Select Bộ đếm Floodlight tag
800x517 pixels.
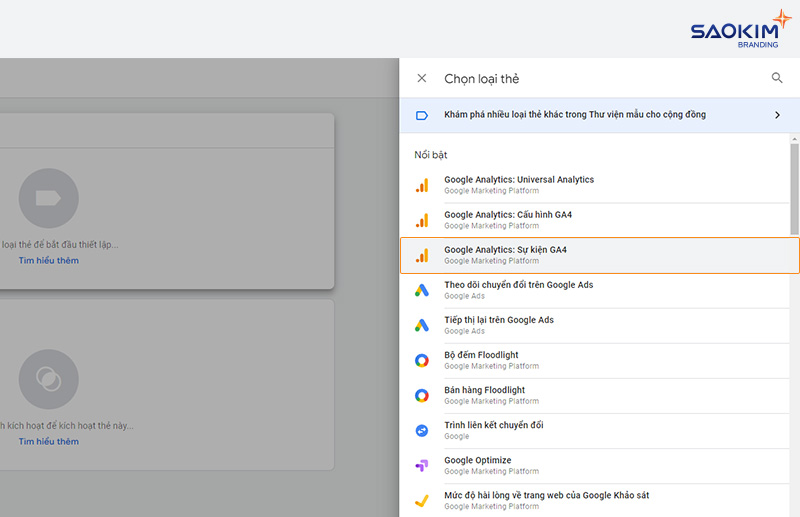pyautogui.click(x=595, y=361)
